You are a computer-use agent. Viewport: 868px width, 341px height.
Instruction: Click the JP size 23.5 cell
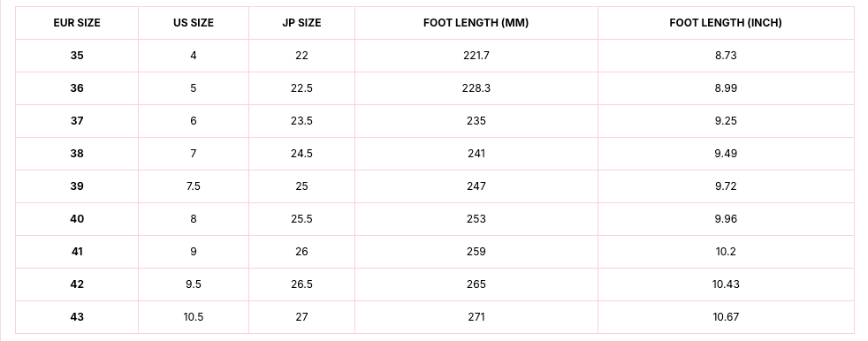pos(301,121)
